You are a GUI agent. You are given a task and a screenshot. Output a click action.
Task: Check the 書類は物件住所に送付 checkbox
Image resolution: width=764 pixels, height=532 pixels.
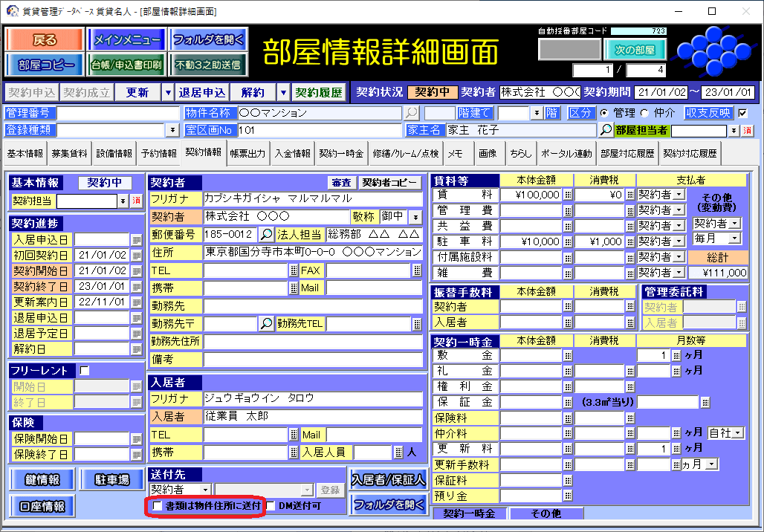coord(157,506)
